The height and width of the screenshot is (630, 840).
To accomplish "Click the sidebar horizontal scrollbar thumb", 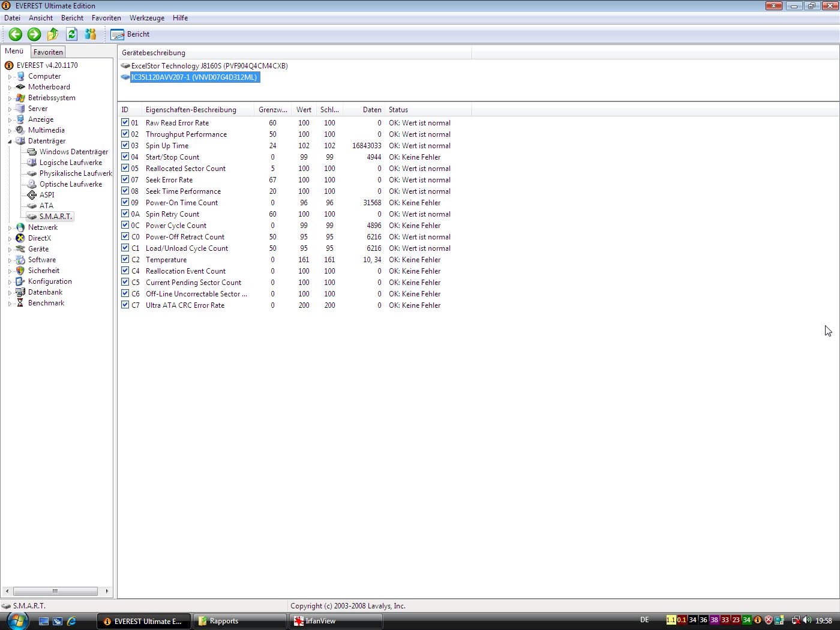I will coord(55,591).
